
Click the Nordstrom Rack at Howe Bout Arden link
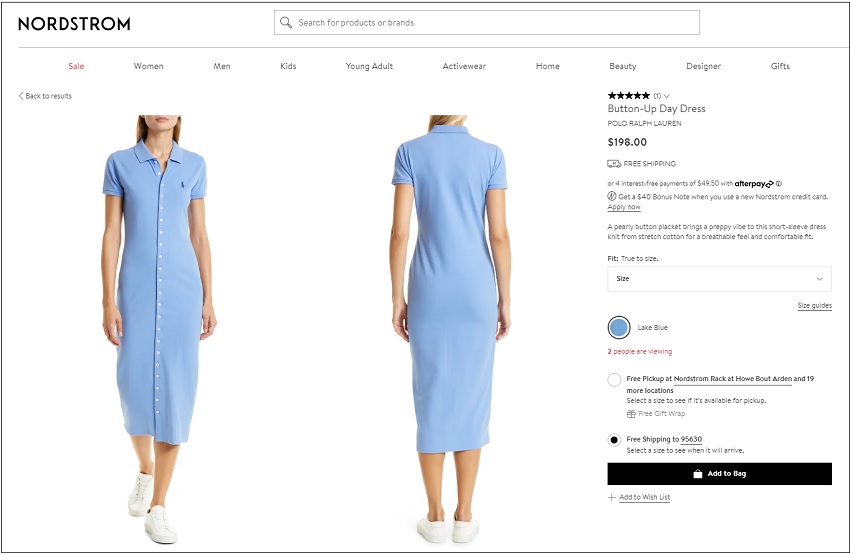point(732,378)
